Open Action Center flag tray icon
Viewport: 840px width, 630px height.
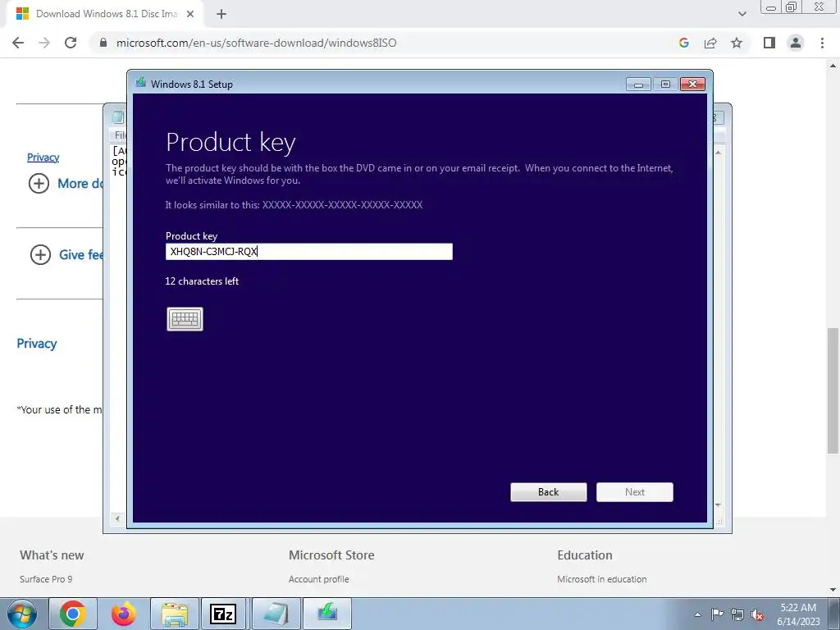tap(717, 614)
